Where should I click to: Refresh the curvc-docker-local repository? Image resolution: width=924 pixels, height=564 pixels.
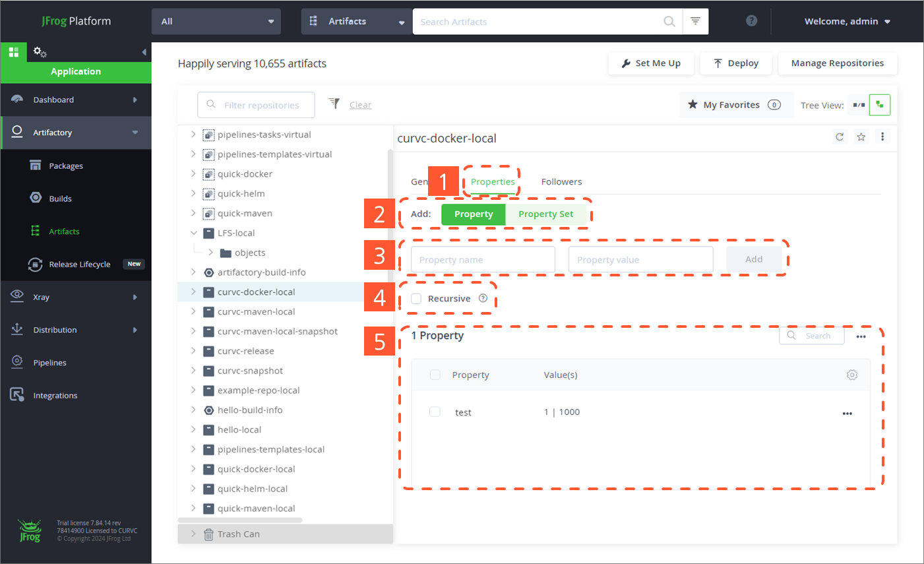pyautogui.click(x=840, y=137)
